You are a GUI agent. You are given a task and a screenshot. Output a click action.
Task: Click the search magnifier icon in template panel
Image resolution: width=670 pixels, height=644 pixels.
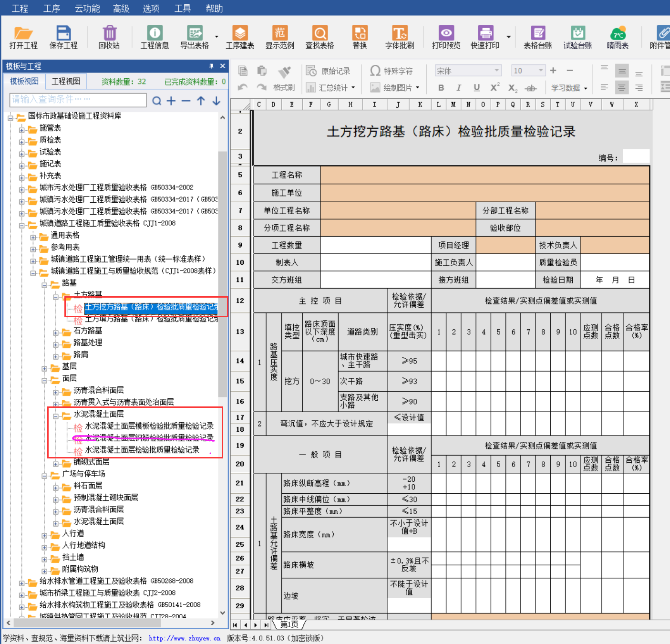pos(156,101)
